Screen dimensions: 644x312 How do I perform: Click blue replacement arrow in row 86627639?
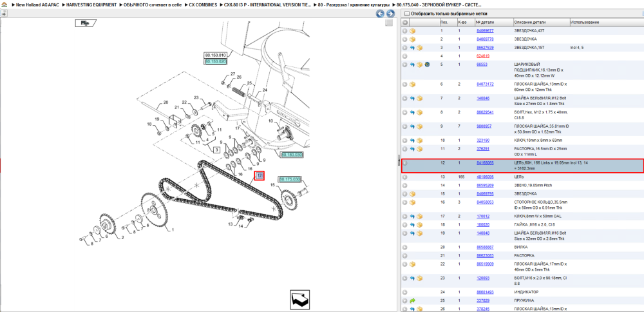[412, 48]
